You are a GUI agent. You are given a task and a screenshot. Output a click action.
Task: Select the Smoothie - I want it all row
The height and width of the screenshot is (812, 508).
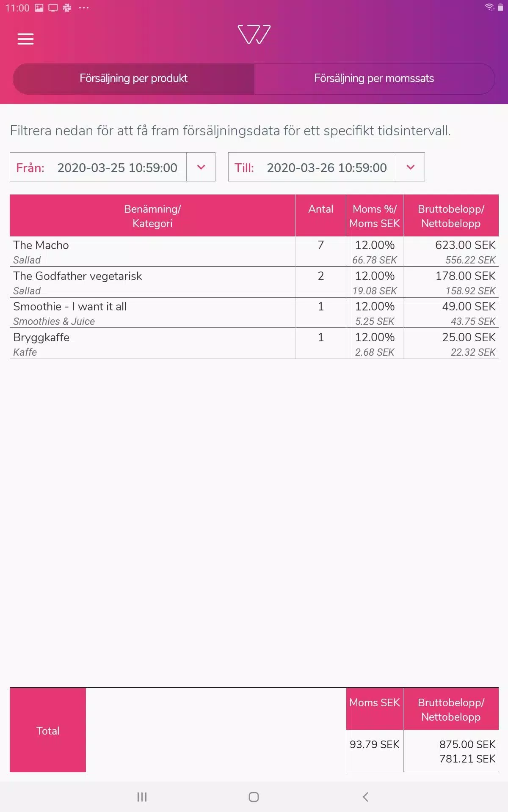click(x=254, y=313)
